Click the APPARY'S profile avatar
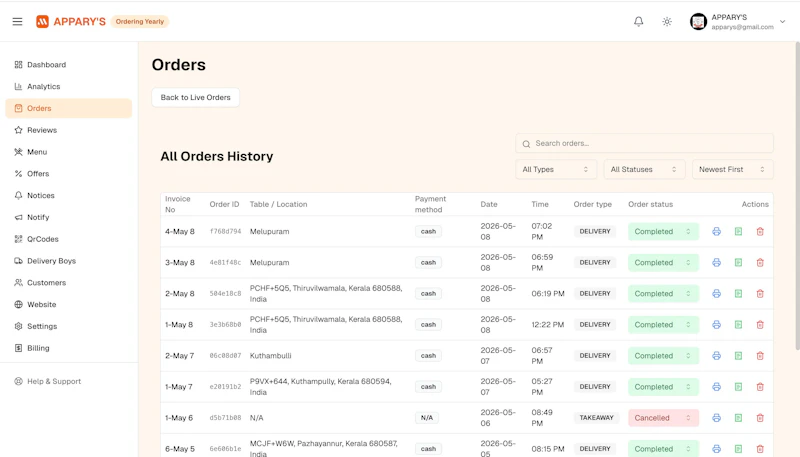The height and width of the screenshot is (457, 800). 698,21
